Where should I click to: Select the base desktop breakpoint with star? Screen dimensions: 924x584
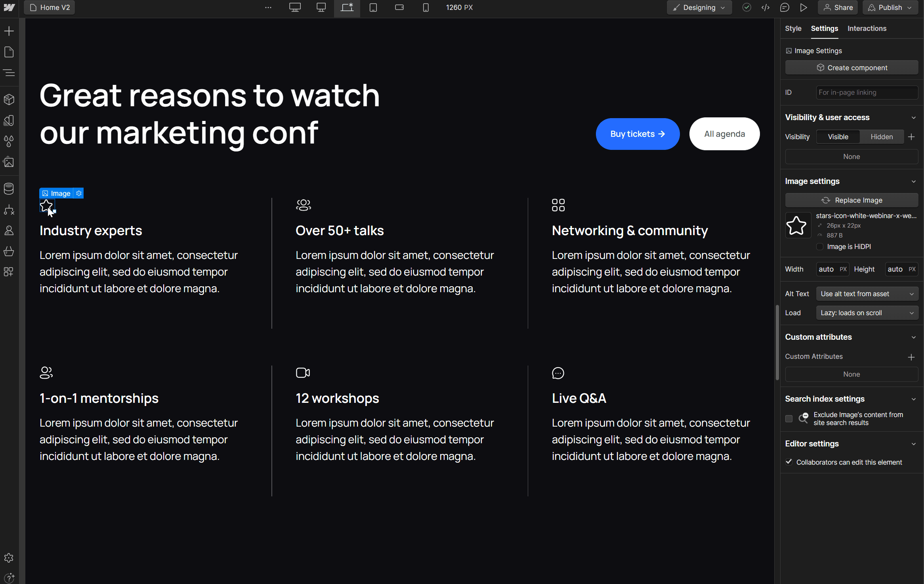click(347, 8)
